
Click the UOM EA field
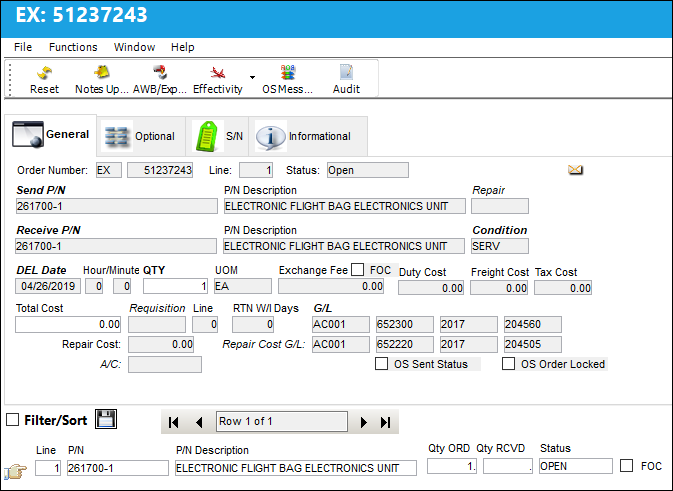(243, 286)
